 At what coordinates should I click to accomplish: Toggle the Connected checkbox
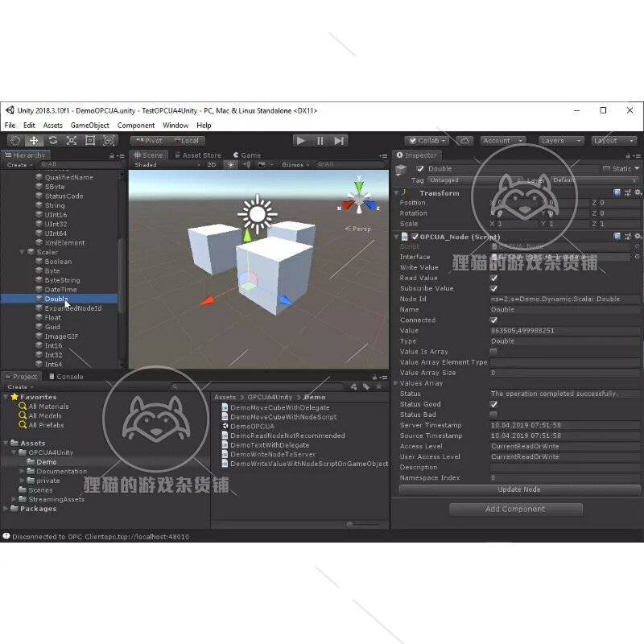[x=493, y=320]
